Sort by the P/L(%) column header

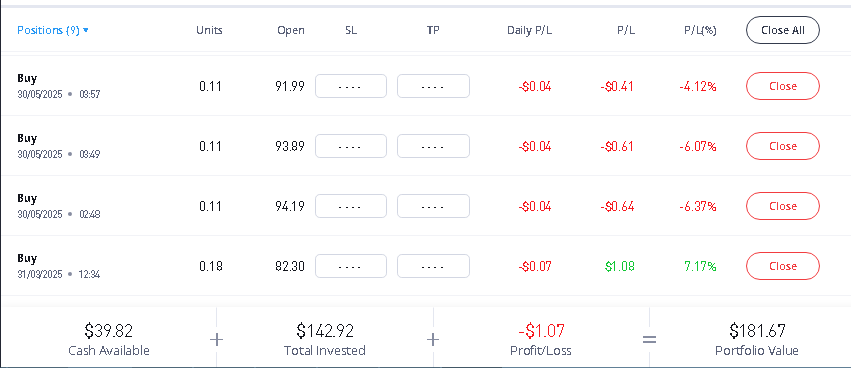point(700,30)
